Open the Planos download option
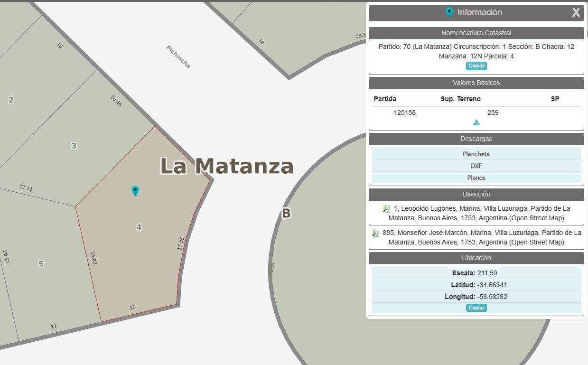This screenshot has width=588, height=365. (476, 178)
